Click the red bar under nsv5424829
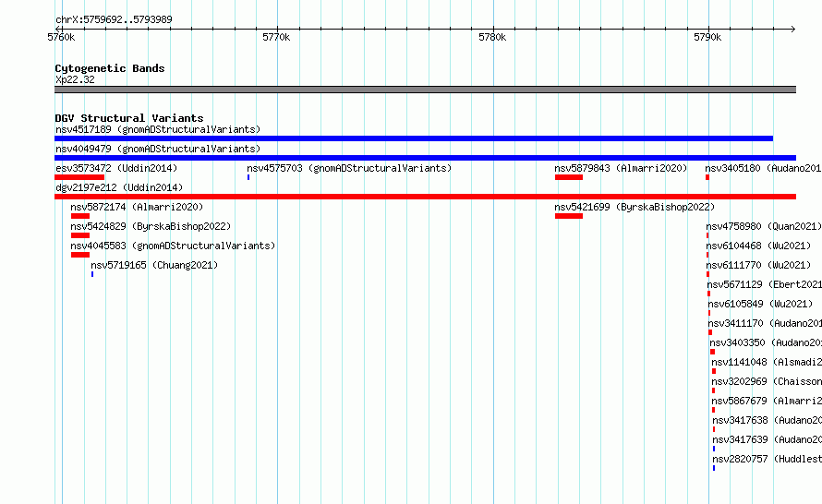 [80, 235]
